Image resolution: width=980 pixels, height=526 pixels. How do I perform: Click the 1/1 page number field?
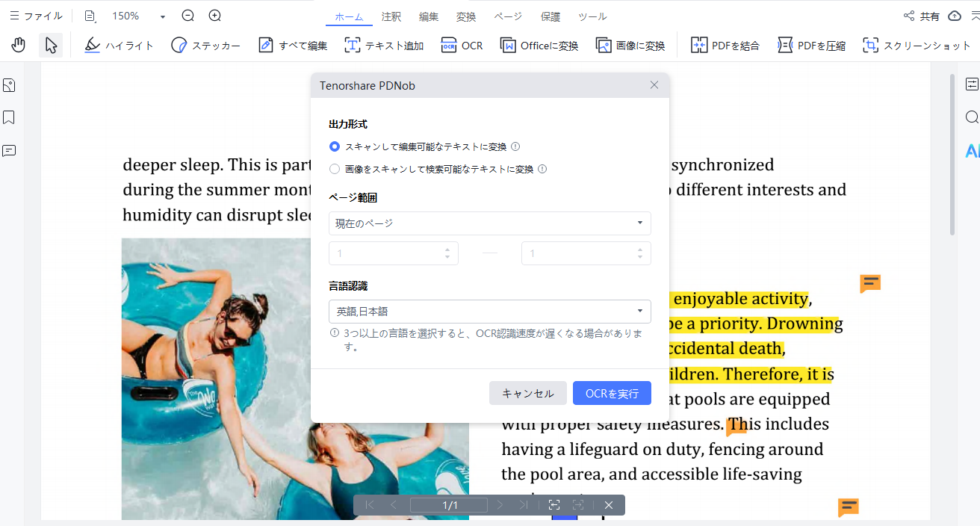(449, 505)
